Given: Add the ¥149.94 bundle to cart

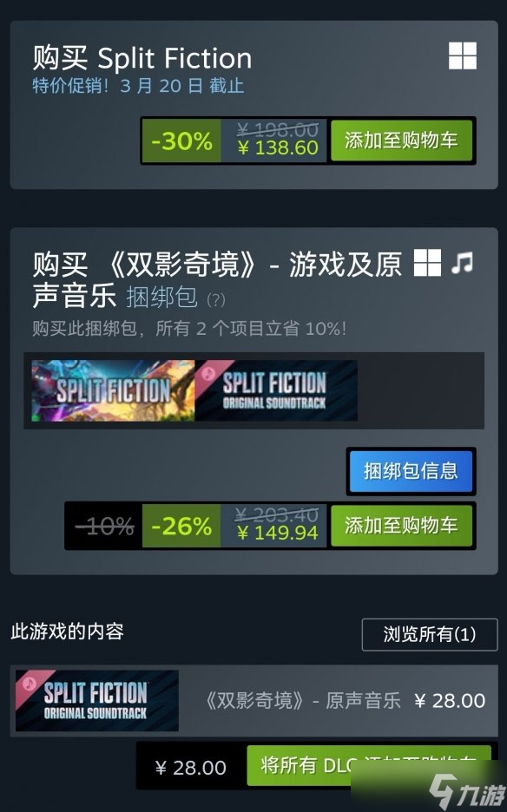Looking at the screenshot, I should coord(401,526).
